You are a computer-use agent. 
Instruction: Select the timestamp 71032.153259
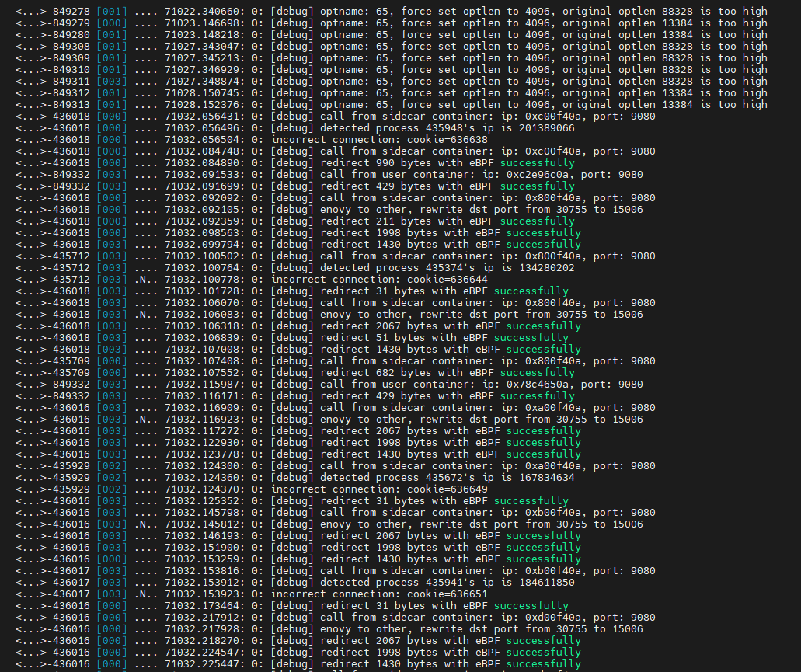tap(202, 559)
